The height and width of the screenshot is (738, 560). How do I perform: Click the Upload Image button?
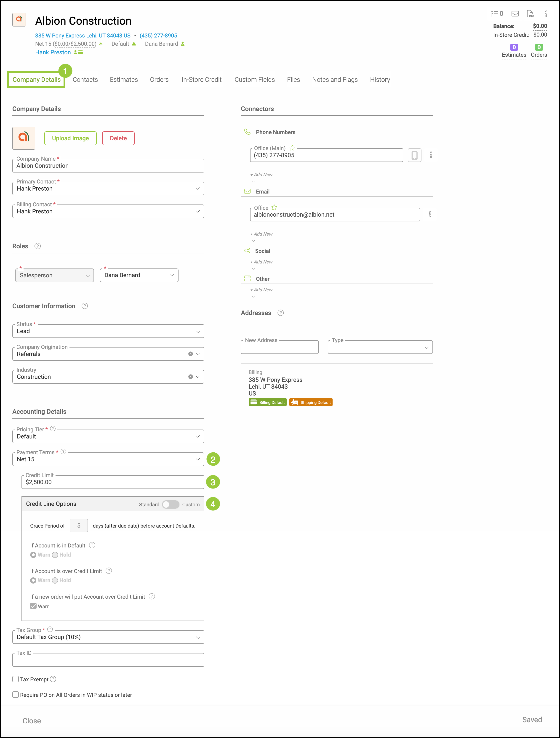point(70,138)
